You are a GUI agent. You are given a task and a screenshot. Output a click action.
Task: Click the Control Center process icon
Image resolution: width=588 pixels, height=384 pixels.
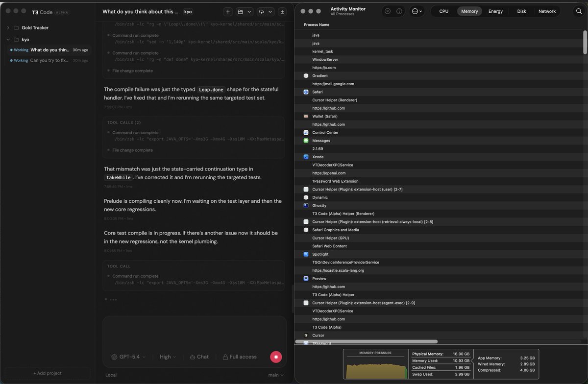(x=306, y=133)
